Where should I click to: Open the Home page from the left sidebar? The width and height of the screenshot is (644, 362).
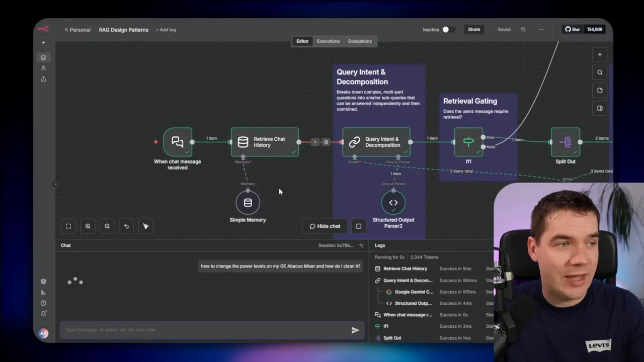tap(43, 57)
